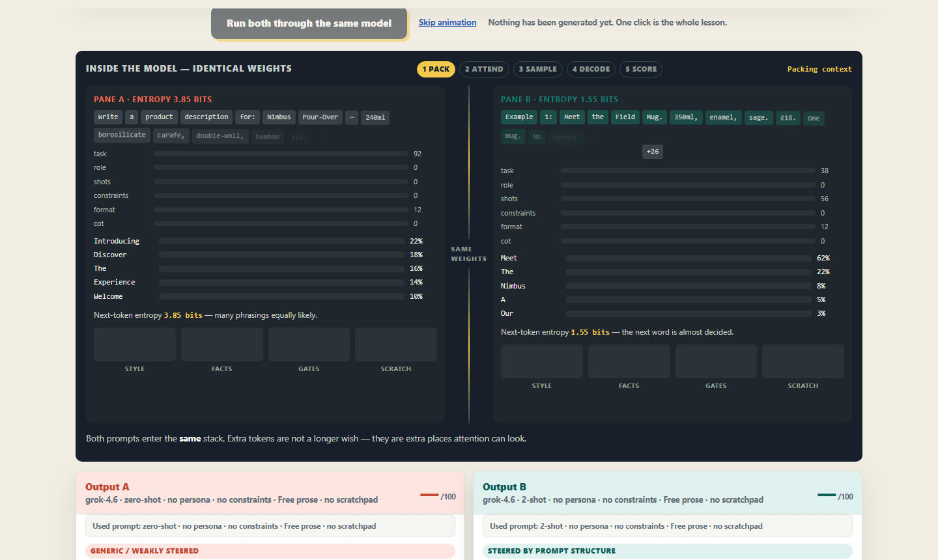Click the 'Meet' token chip in Pane B
The width and height of the screenshot is (938, 560).
[572, 117]
